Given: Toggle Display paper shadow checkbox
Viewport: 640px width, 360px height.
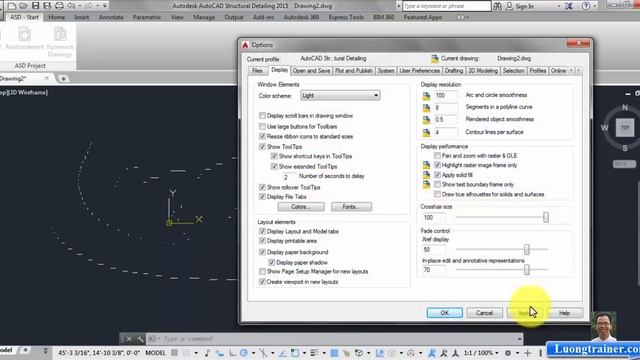Looking at the screenshot, I should [x=272, y=262].
